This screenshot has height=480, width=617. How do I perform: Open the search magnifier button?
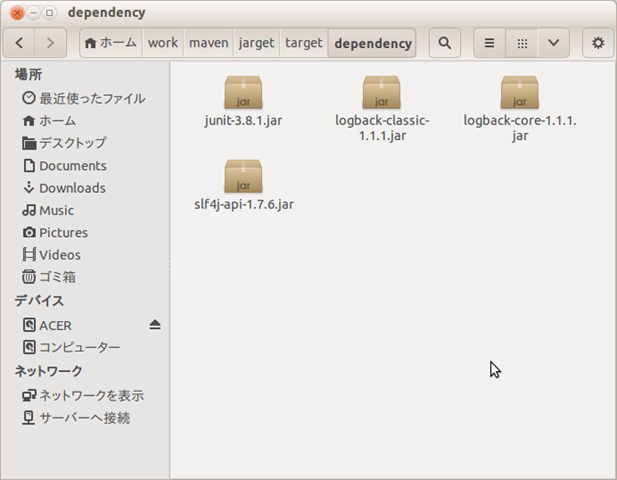click(x=444, y=43)
